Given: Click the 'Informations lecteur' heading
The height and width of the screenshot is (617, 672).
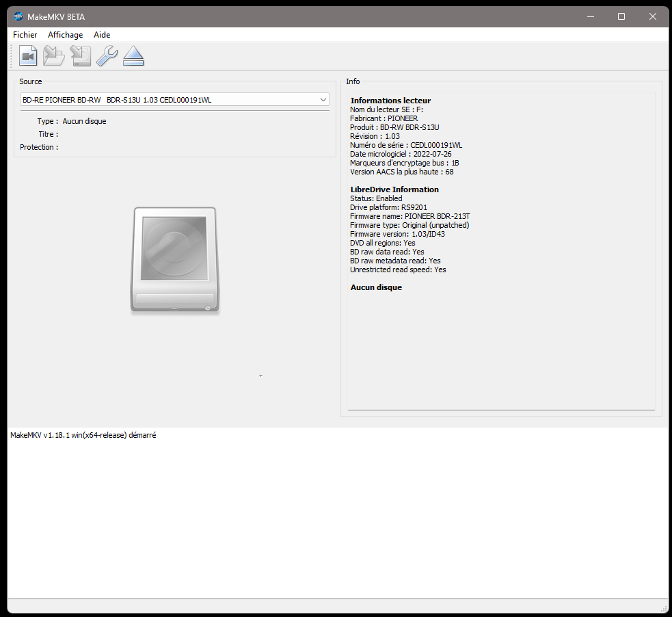Looking at the screenshot, I should [390, 101].
